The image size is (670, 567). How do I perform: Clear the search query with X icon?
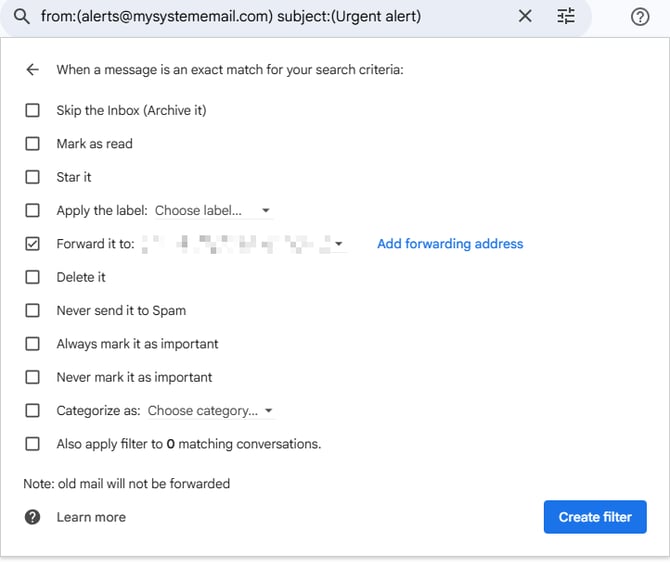(x=525, y=17)
